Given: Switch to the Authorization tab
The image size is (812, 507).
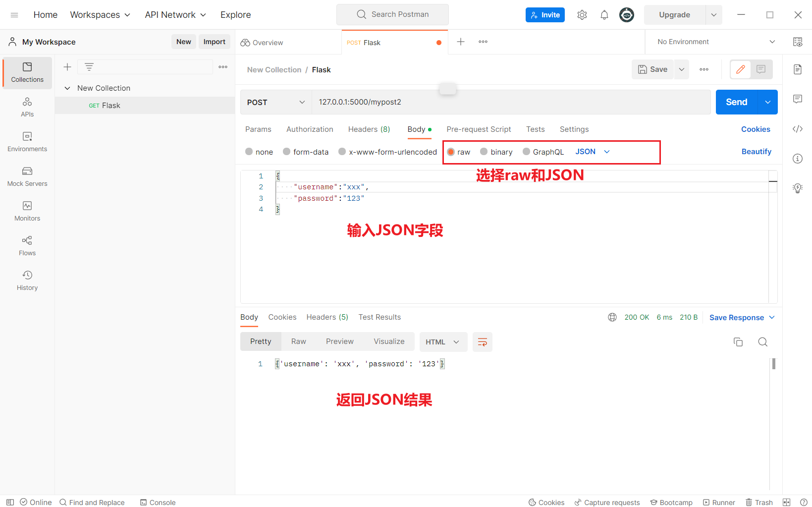Looking at the screenshot, I should click(x=310, y=129).
